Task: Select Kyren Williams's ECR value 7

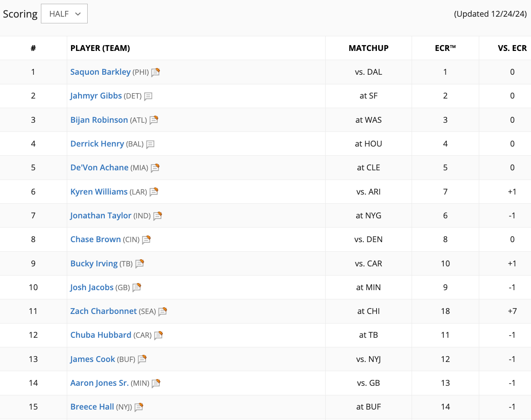Action: pyautogui.click(x=445, y=192)
